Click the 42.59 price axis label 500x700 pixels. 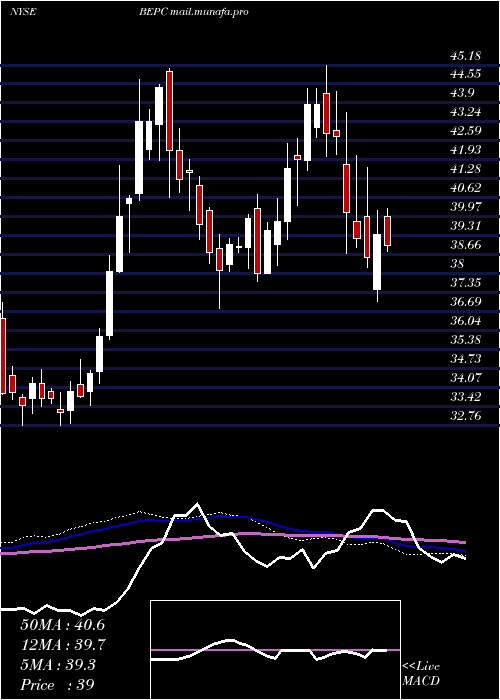[466, 131]
